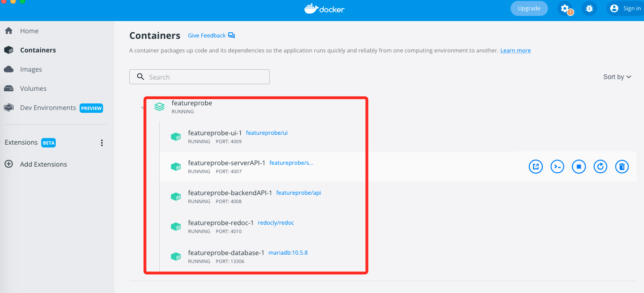Image resolution: width=644 pixels, height=293 pixels.
Task: Stop the featureprobe-serverAPI-1 container
Action: 579,166
